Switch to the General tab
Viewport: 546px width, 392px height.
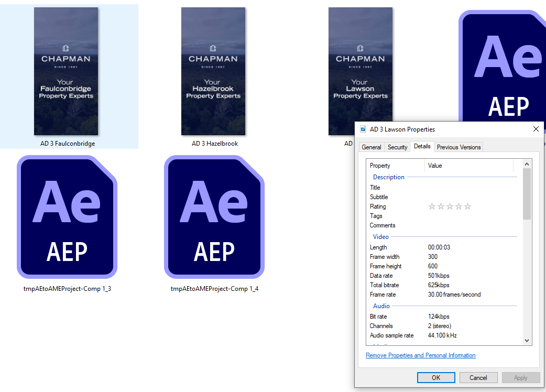pyautogui.click(x=372, y=147)
